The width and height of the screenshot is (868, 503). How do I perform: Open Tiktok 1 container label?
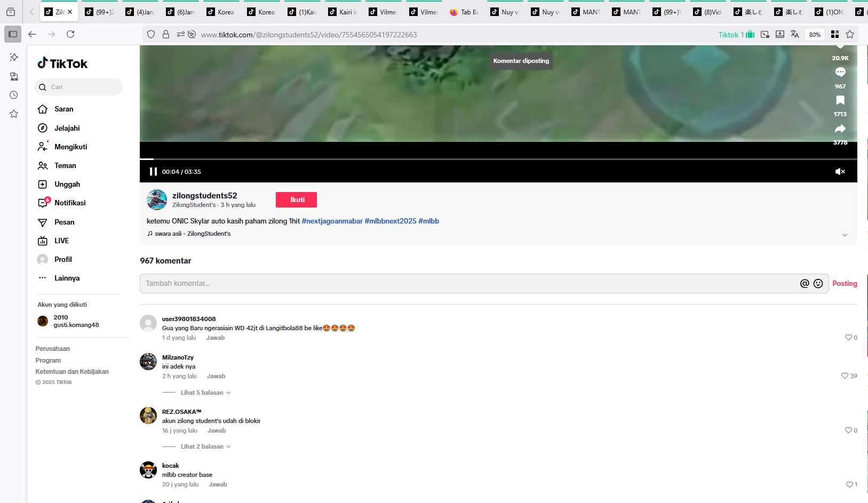[736, 35]
